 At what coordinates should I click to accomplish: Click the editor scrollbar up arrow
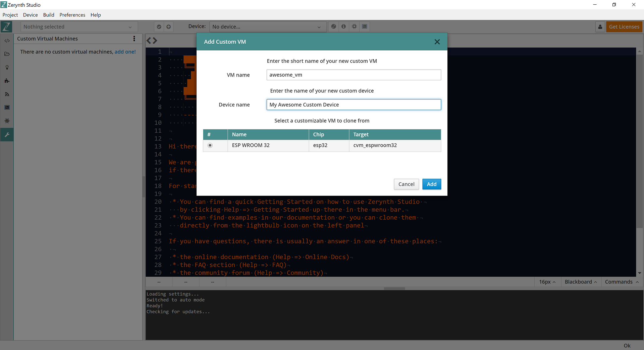pyautogui.click(x=640, y=51)
